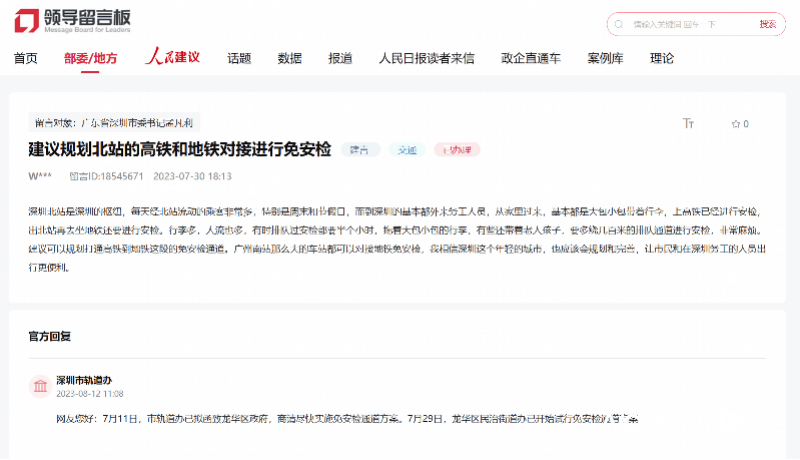The image size is (800, 460).
Task: Click the 留言对象 recipient label
Action: click(x=114, y=123)
